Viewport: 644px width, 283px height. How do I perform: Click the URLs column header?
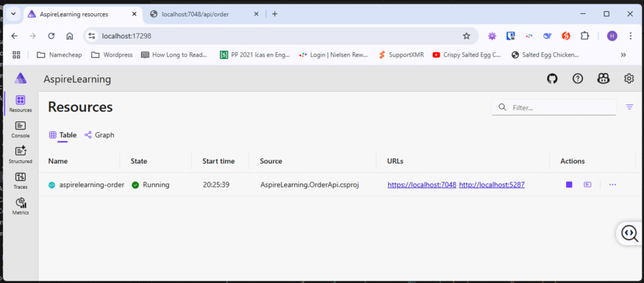coord(395,161)
